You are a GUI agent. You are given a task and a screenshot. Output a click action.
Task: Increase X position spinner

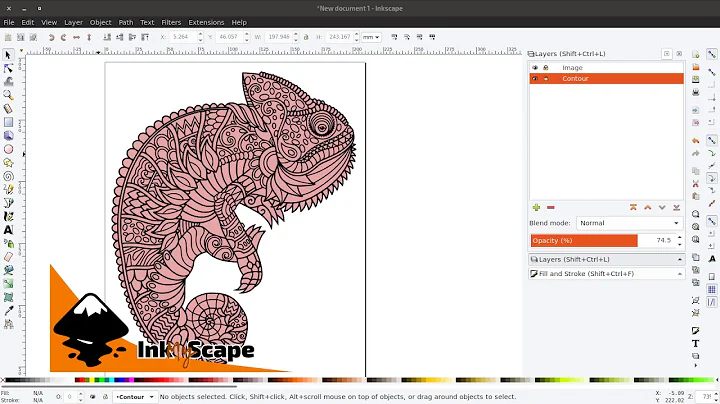click(200, 34)
